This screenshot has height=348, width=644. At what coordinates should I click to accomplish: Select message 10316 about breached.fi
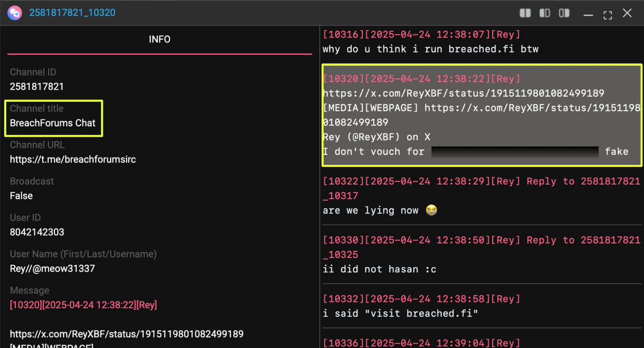point(430,49)
